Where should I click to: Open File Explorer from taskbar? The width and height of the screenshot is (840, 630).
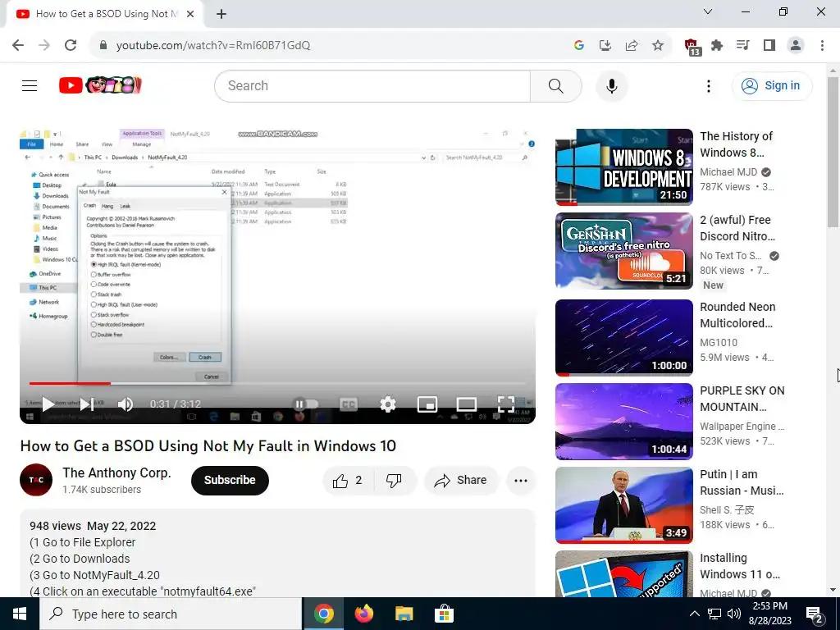(404, 614)
